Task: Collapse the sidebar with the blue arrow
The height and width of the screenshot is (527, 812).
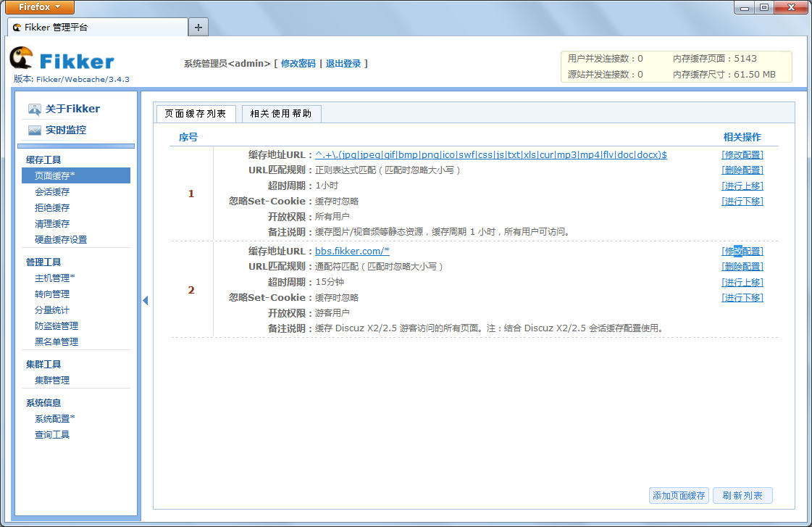Action: point(146,300)
